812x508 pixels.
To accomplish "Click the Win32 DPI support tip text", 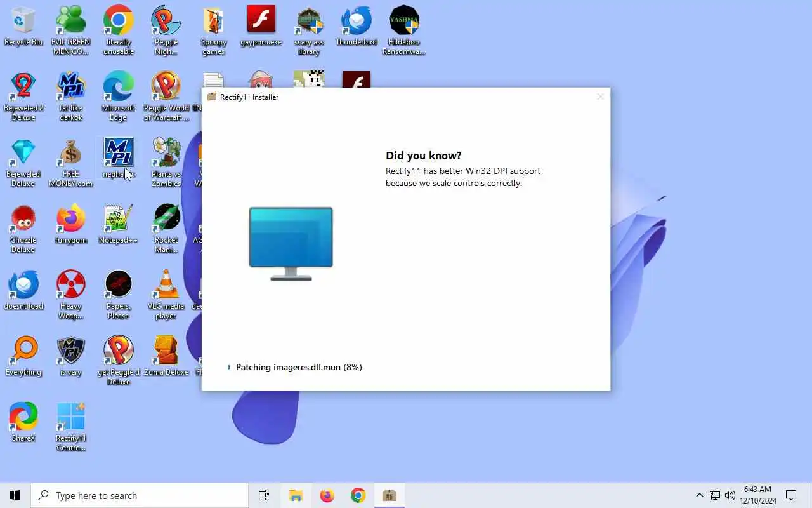I will point(463,177).
